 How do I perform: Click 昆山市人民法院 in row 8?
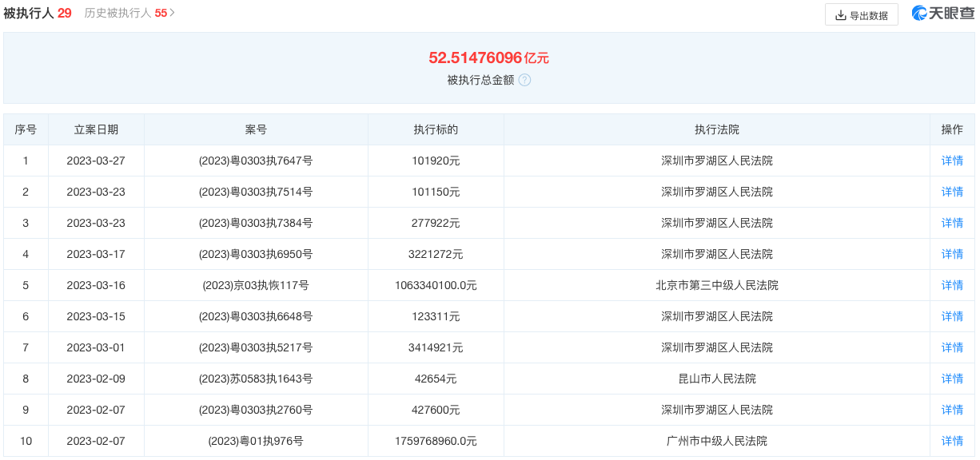pyautogui.click(x=716, y=379)
